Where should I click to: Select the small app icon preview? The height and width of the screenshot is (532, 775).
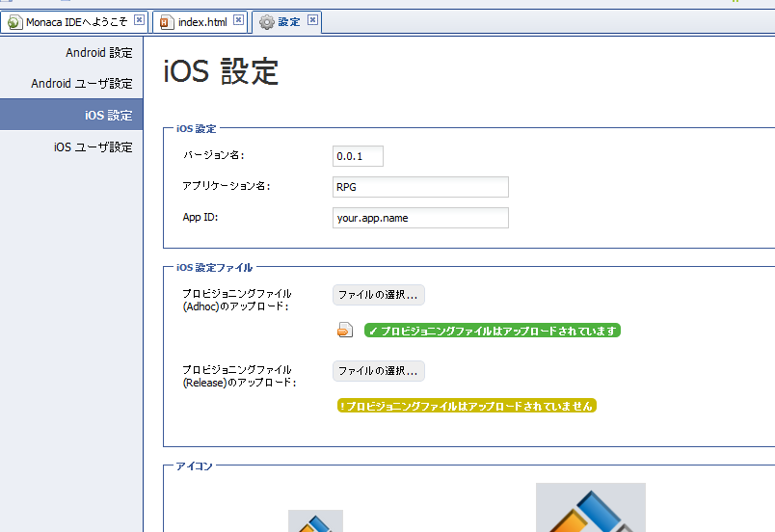coord(315,521)
